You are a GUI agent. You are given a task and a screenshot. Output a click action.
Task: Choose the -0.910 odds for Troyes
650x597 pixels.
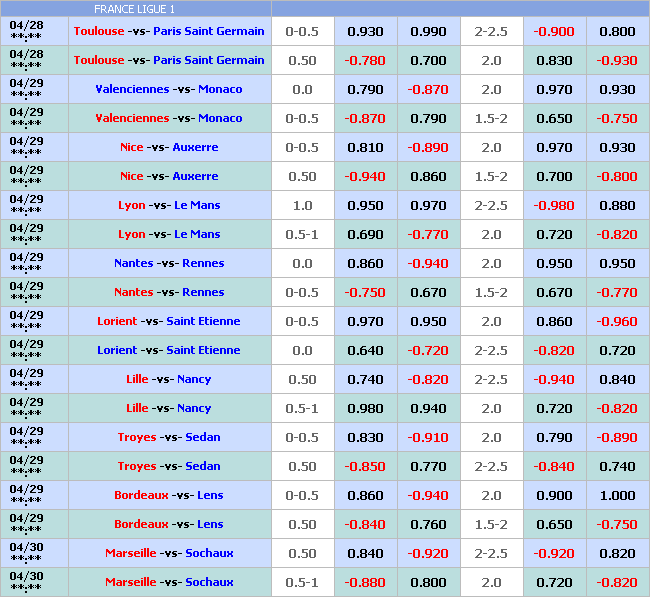point(428,437)
